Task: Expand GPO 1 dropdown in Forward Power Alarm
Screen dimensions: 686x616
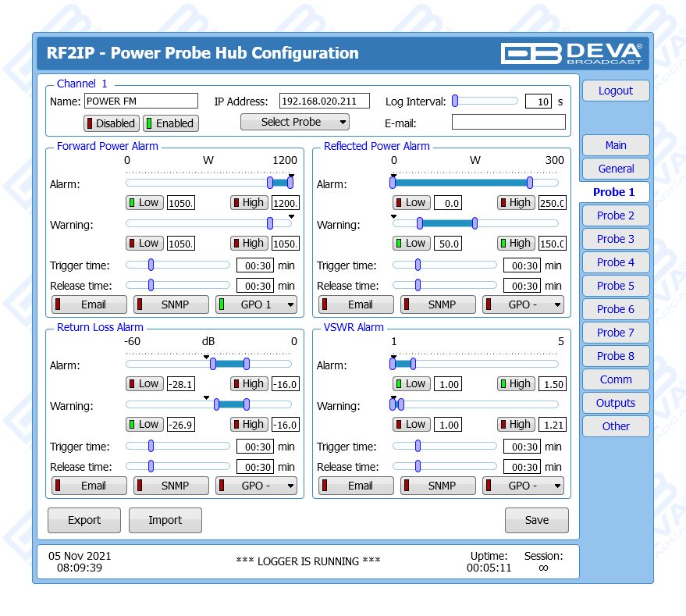Action: click(x=256, y=304)
